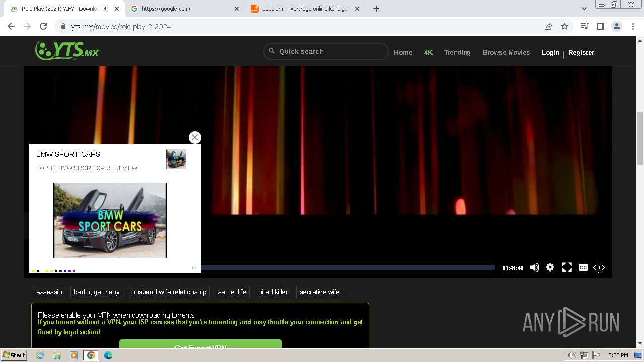
Task: Click the Register link
Action: tap(581, 52)
